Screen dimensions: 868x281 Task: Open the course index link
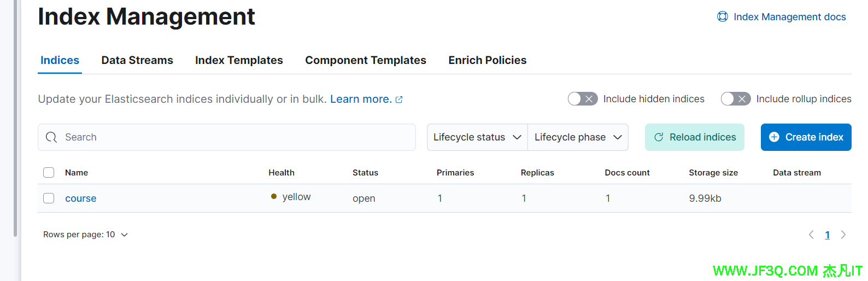[81, 198]
